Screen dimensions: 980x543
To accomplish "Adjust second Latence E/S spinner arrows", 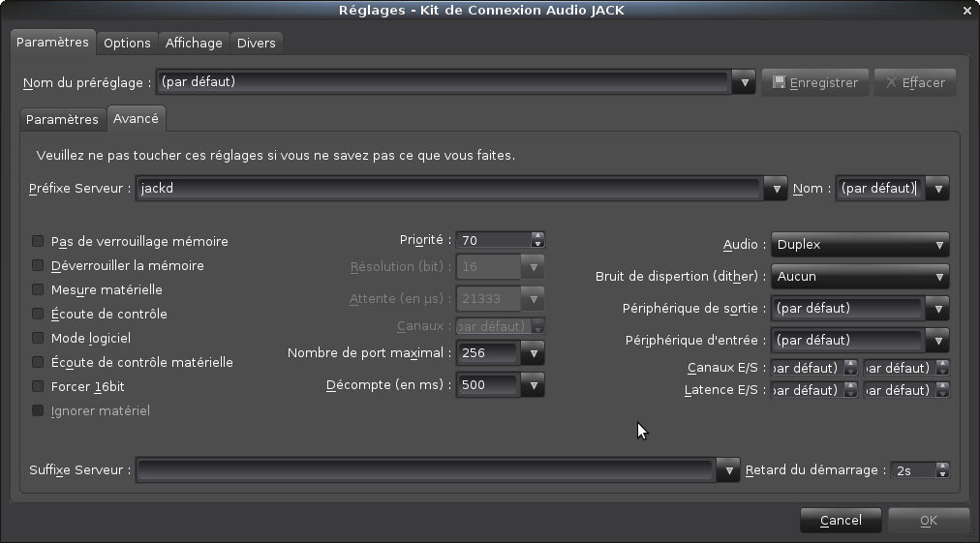I will 942,390.
